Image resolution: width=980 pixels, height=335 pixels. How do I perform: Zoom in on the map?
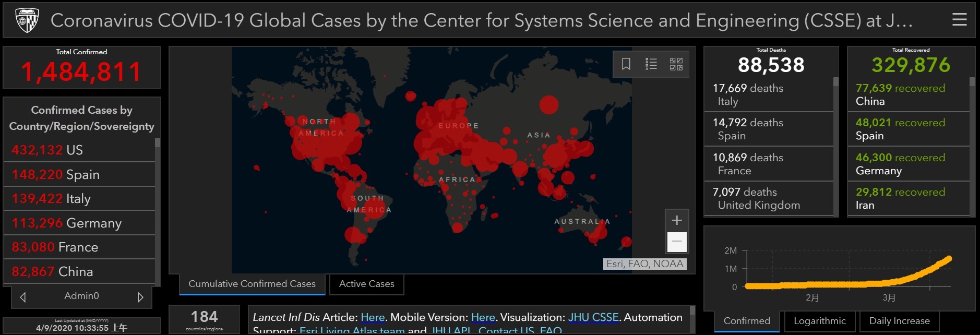(x=677, y=220)
